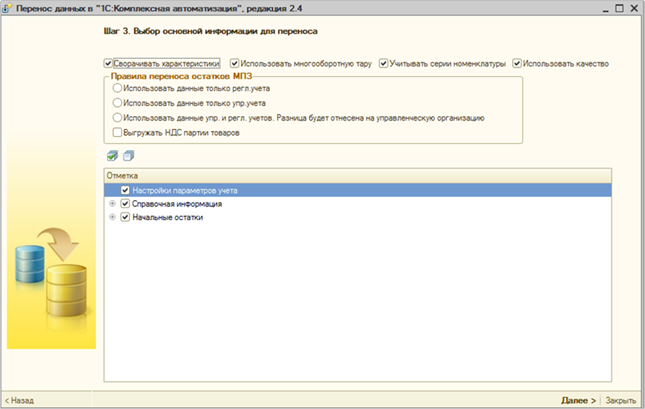The width and height of the screenshot is (645, 409).
Task: Select 'Использовать данные только регл.учета'
Action: point(119,88)
